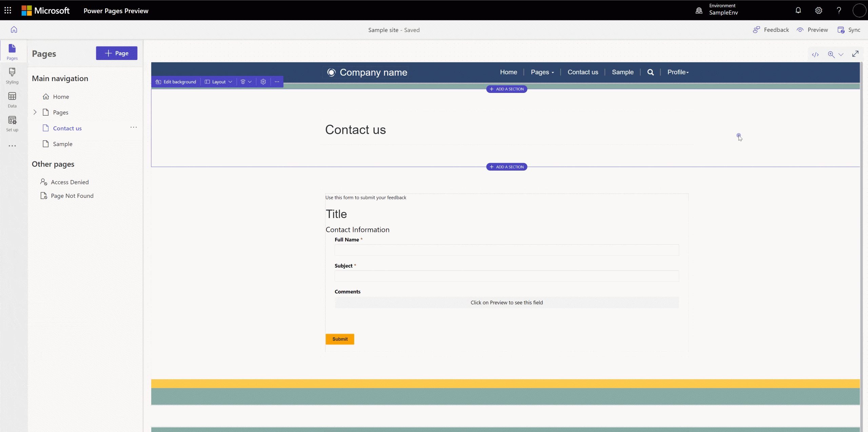Open the code editor icon
The height and width of the screenshot is (432, 868).
point(815,54)
